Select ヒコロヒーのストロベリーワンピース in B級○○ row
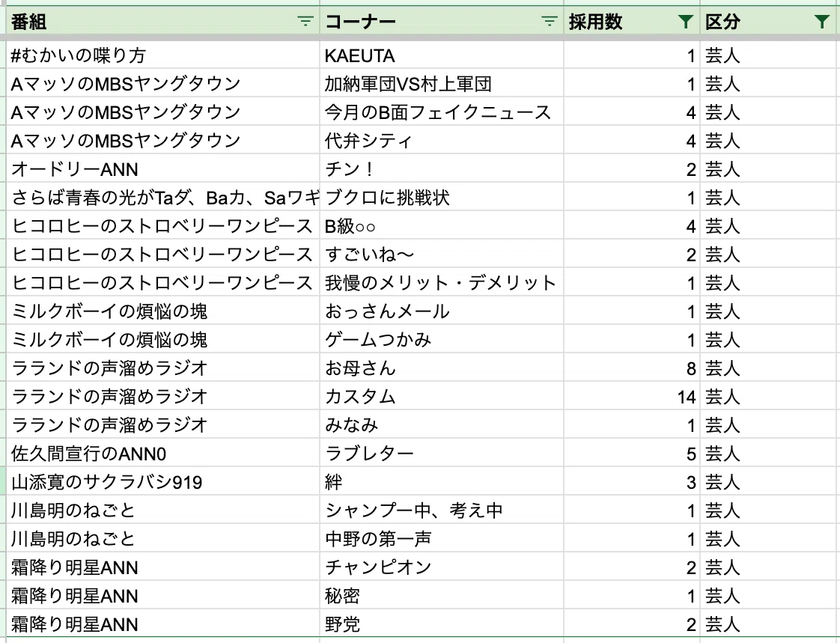The height and width of the screenshot is (643, 840). pyautogui.click(x=163, y=225)
